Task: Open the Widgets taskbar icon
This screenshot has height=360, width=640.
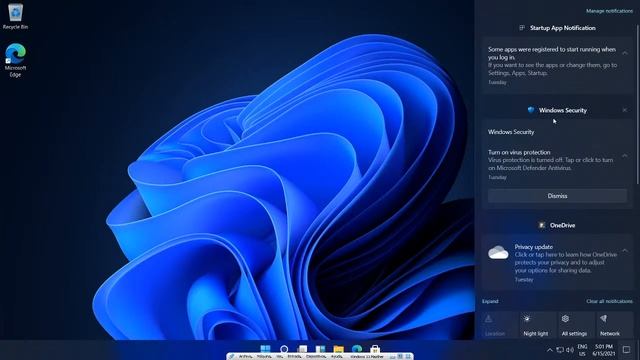Action: [x=320, y=349]
